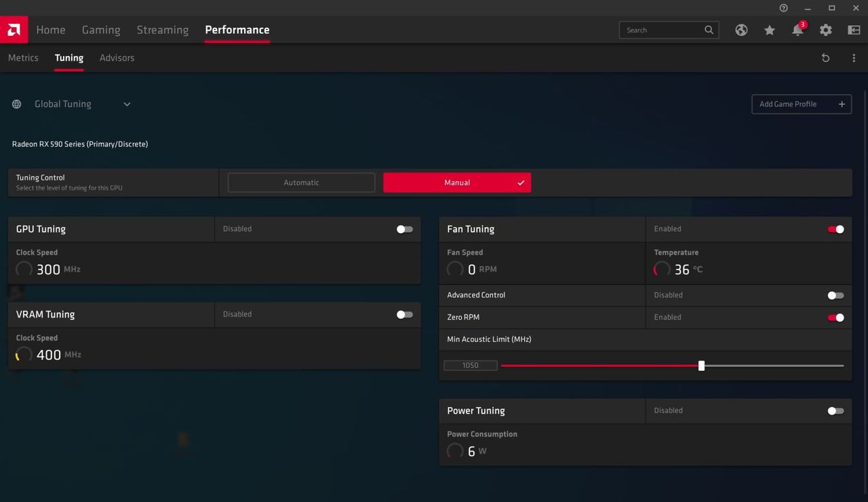Open the Gaming tab
The height and width of the screenshot is (502, 868).
101,30
